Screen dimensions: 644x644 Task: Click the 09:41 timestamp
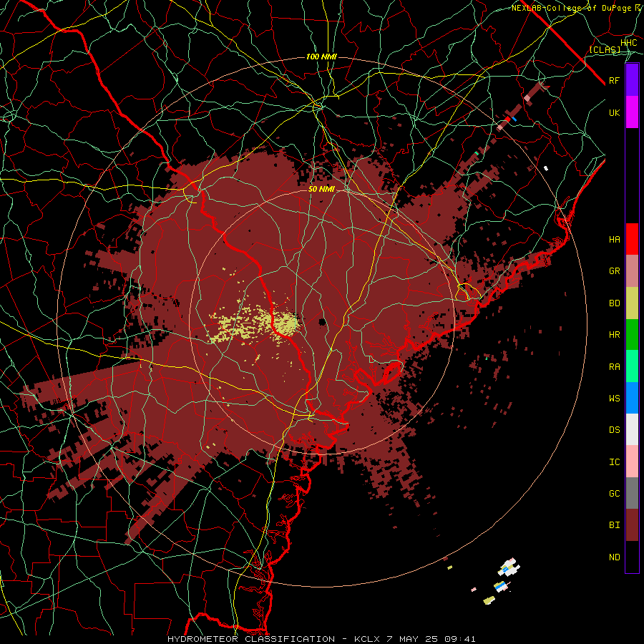pyautogui.click(x=459, y=639)
